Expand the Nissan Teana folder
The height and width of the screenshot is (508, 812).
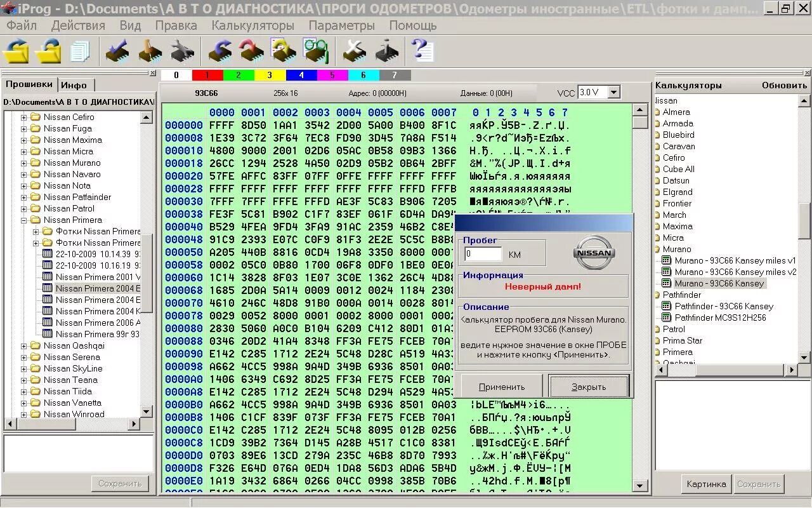point(24,380)
